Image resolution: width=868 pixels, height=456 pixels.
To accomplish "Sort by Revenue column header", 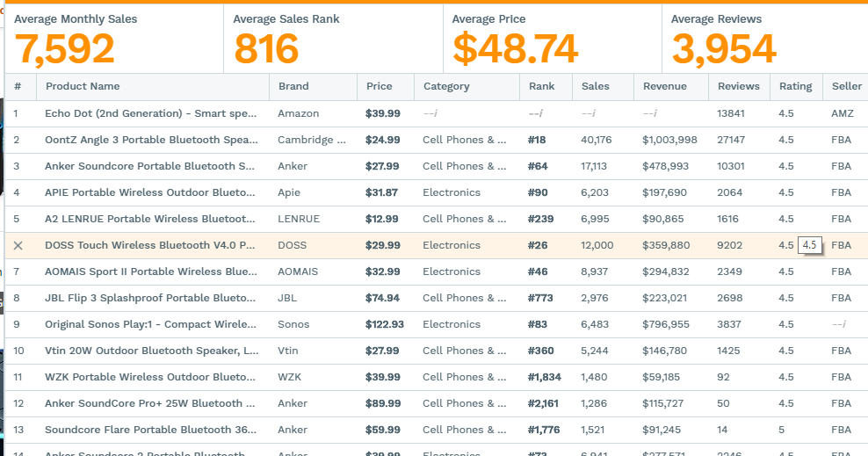I will 665,86.
